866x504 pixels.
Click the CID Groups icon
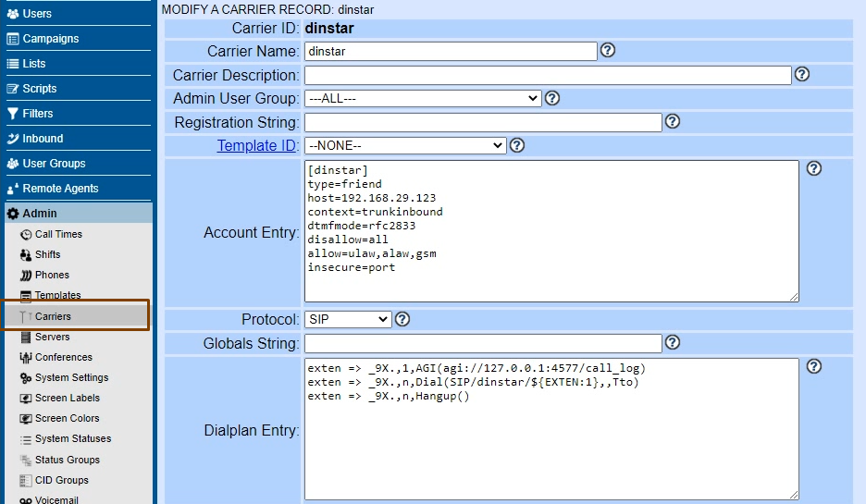coord(25,481)
